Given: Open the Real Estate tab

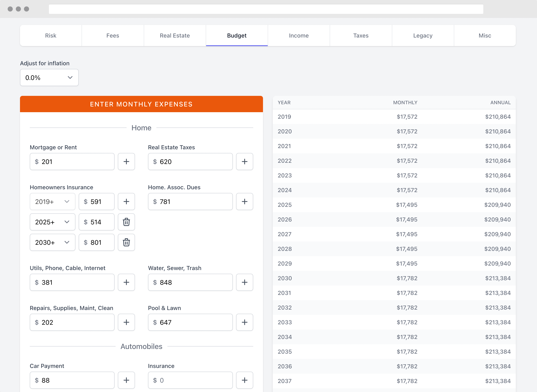Looking at the screenshot, I should click(175, 36).
